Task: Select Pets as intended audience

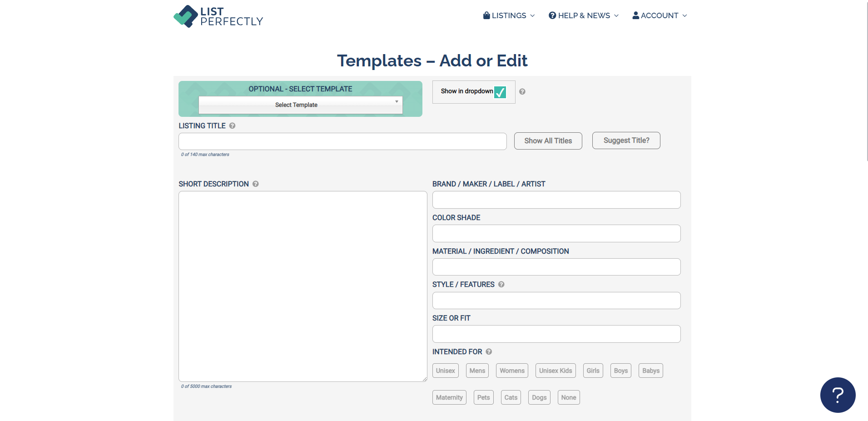Action: pos(483,397)
